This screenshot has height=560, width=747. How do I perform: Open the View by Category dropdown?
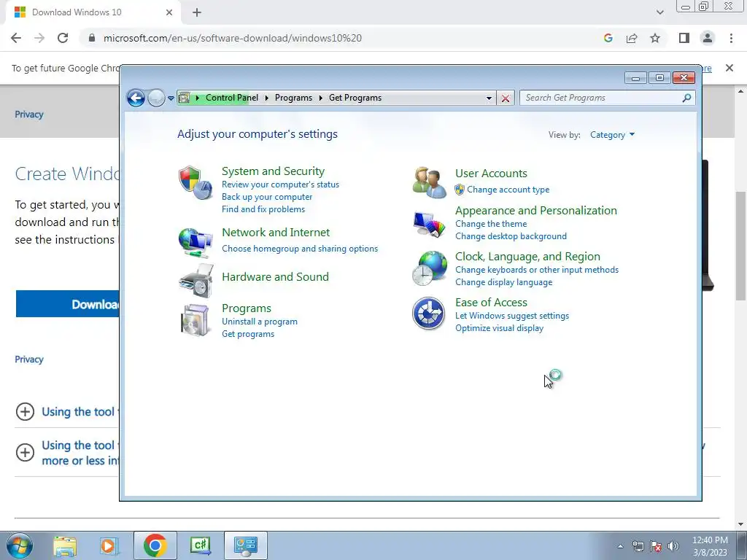612,135
